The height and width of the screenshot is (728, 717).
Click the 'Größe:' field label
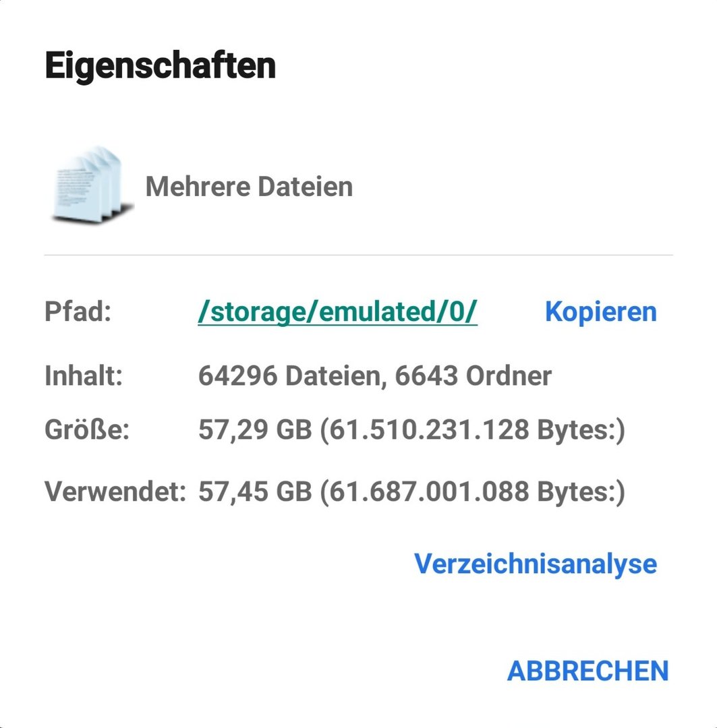click(x=86, y=430)
